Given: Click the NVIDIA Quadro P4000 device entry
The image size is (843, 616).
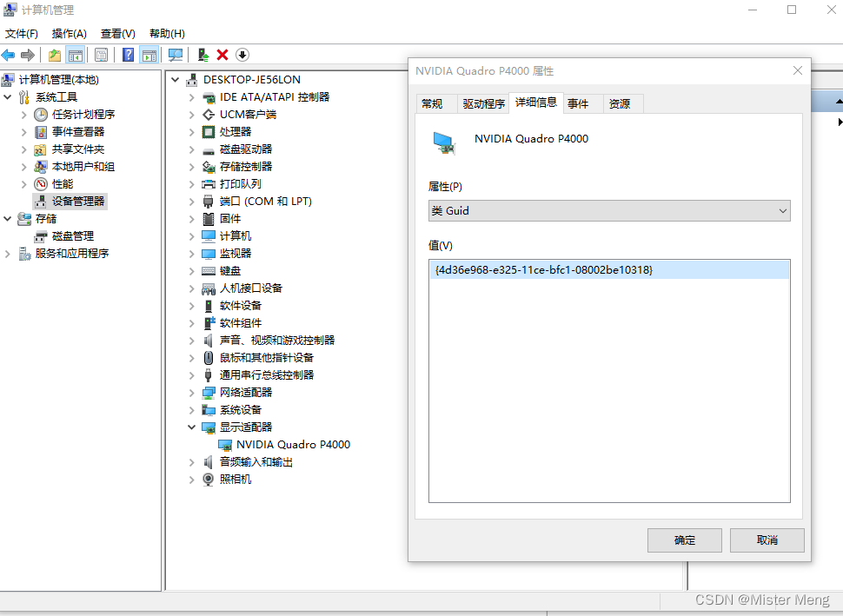Looking at the screenshot, I should coord(293,445).
